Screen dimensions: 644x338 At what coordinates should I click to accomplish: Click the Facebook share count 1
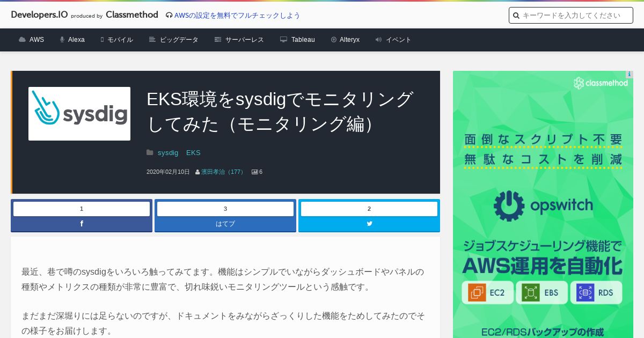[82, 209]
